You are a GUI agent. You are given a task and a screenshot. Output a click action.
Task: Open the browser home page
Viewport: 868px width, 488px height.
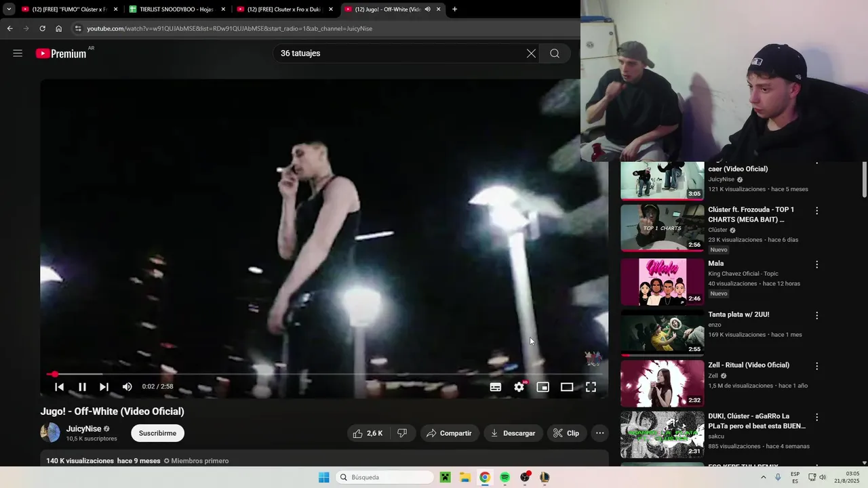pos(58,28)
